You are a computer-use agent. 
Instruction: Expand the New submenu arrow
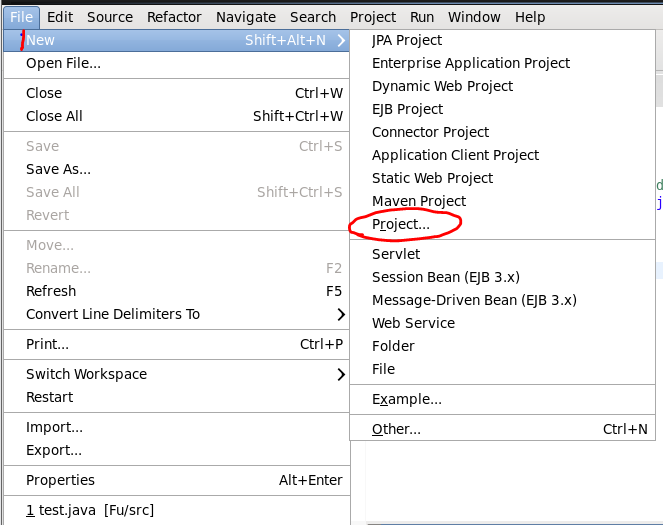[342, 40]
